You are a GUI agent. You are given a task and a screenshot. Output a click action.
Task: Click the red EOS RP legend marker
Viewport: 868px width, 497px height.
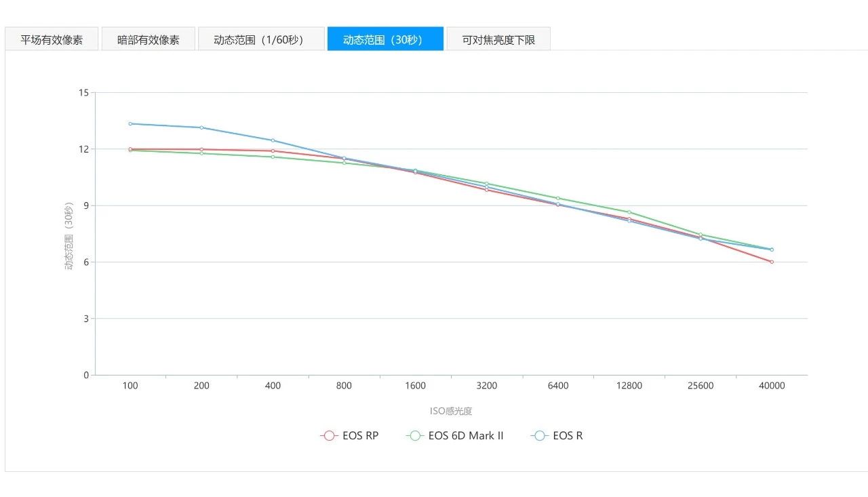pos(330,436)
